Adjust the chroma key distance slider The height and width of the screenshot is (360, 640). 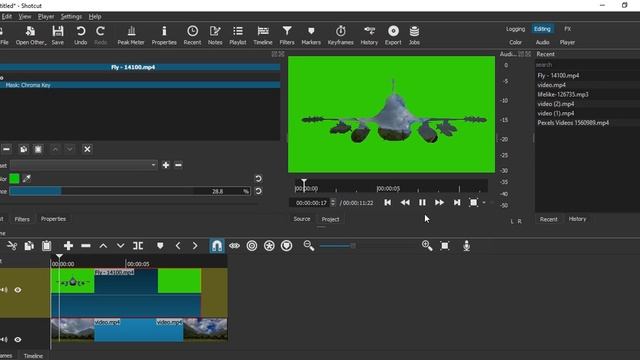pos(130,191)
